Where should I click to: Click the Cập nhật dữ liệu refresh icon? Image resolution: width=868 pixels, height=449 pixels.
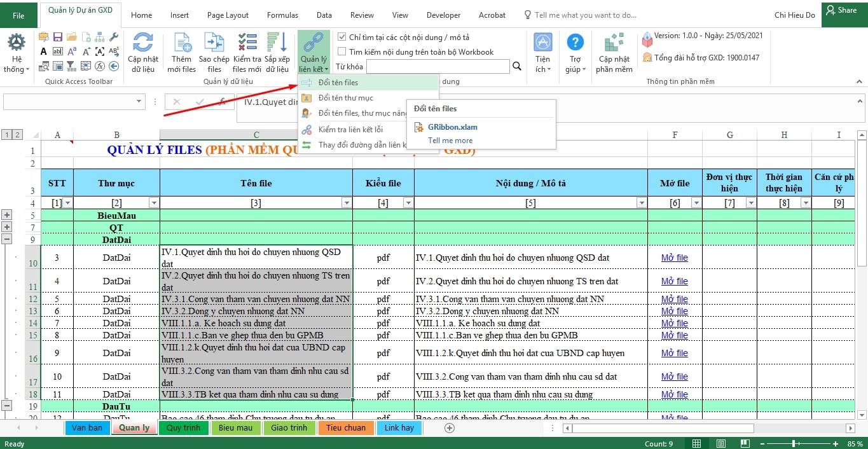143,44
